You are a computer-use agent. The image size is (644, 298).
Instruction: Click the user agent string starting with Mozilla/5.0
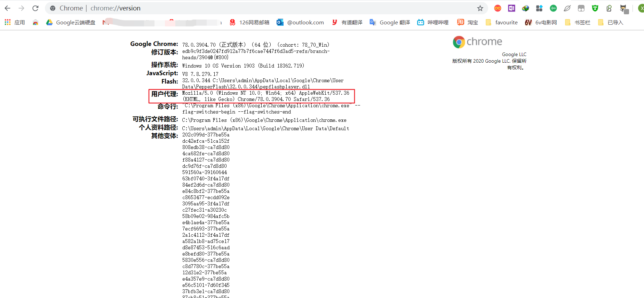point(266,96)
